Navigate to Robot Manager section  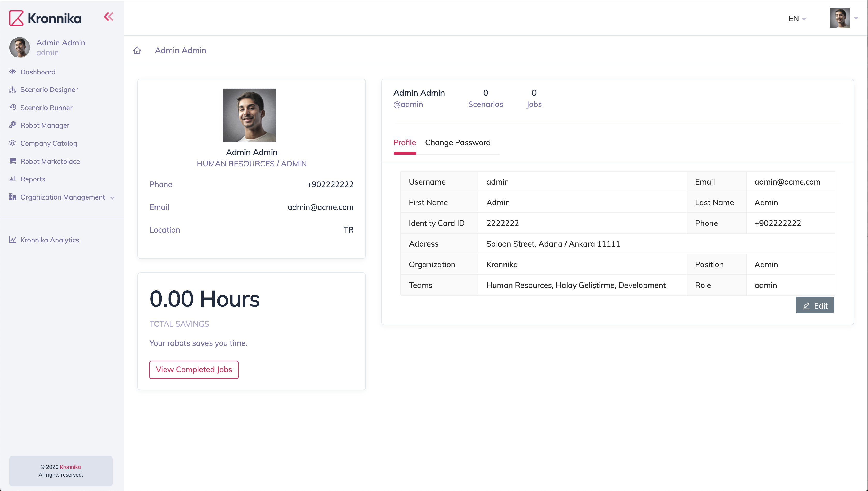[x=45, y=125]
